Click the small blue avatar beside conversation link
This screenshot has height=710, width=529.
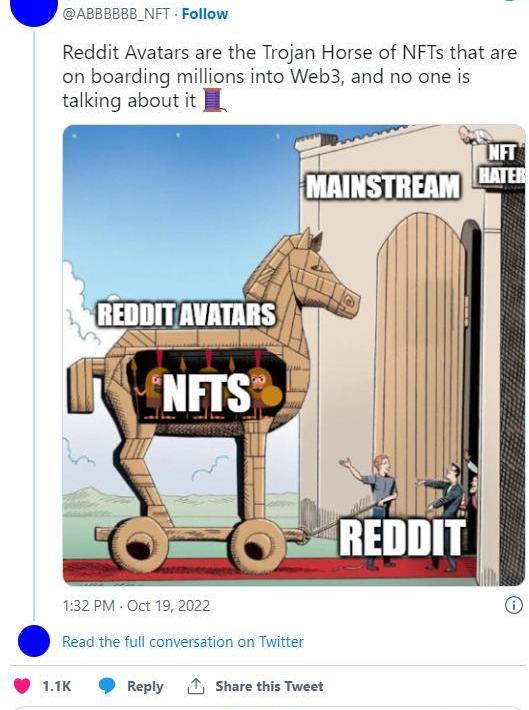coord(34,641)
